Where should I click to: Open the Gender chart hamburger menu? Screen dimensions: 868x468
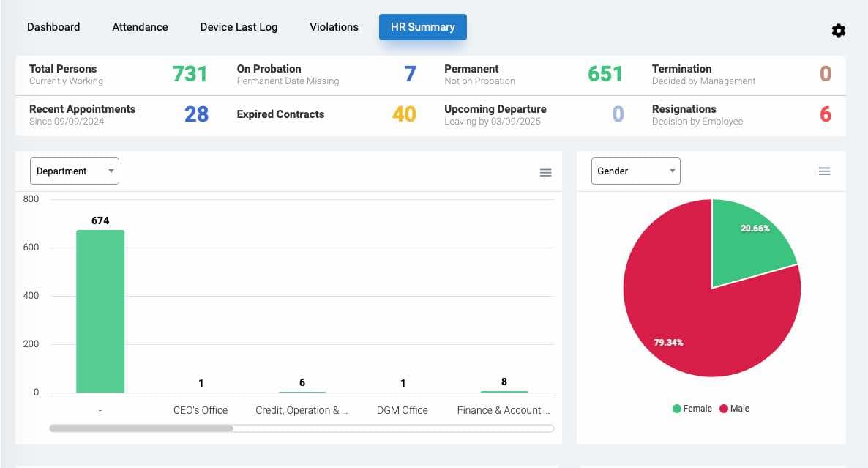click(824, 171)
